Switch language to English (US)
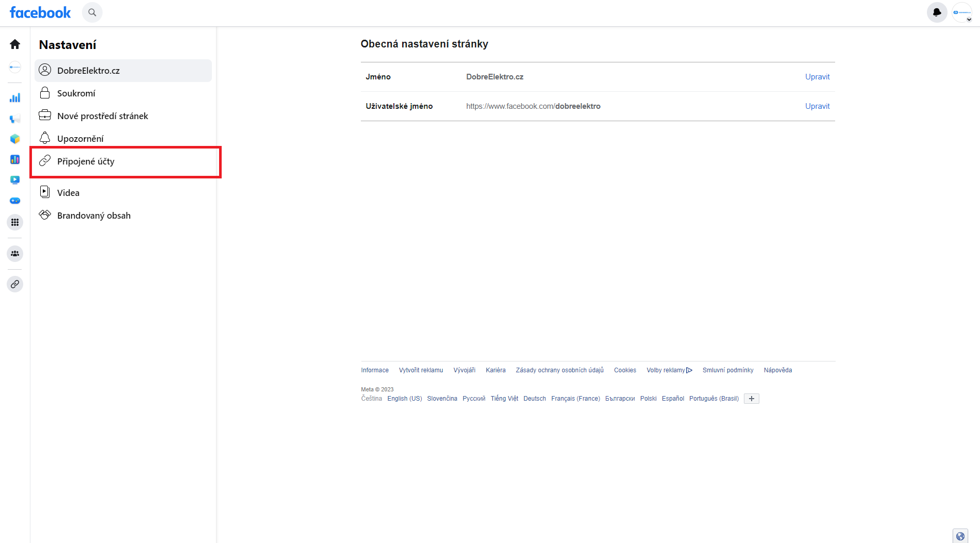Screen dimensions: 980x543 [405, 399]
